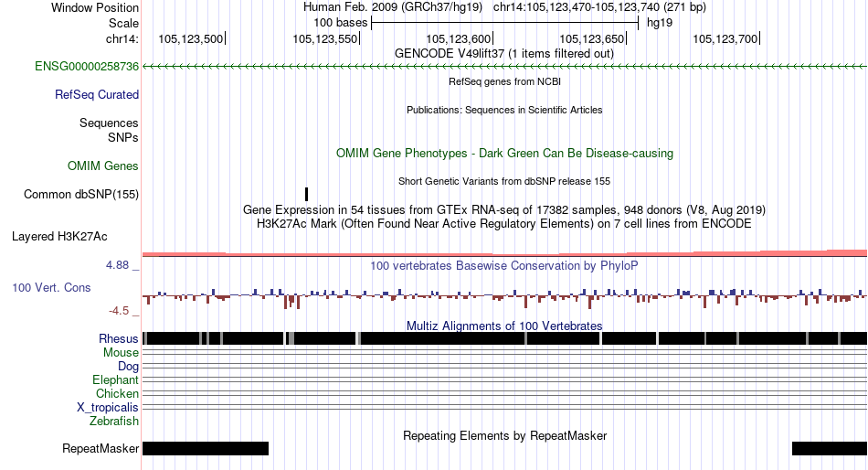The width and height of the screenshot is (868, 470).
Task: Click the RepeatMasker track label
Action: click(101, 448)
